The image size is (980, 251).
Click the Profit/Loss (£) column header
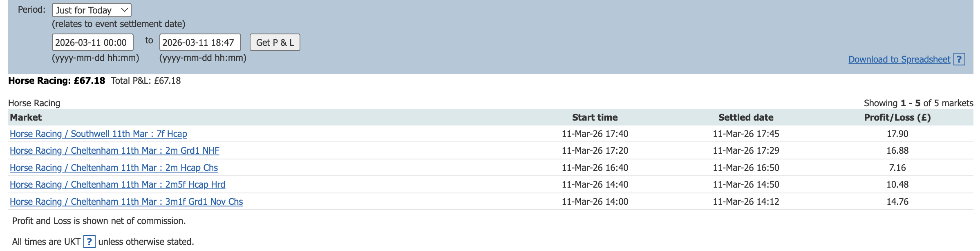[x=897, y=118]
